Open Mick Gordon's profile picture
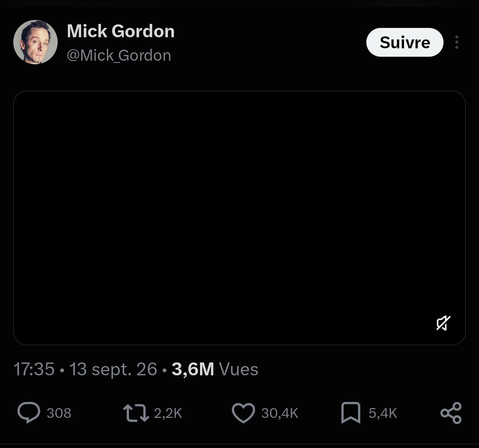Viewport: 479px width, 448px height. [x=35, y=42]
